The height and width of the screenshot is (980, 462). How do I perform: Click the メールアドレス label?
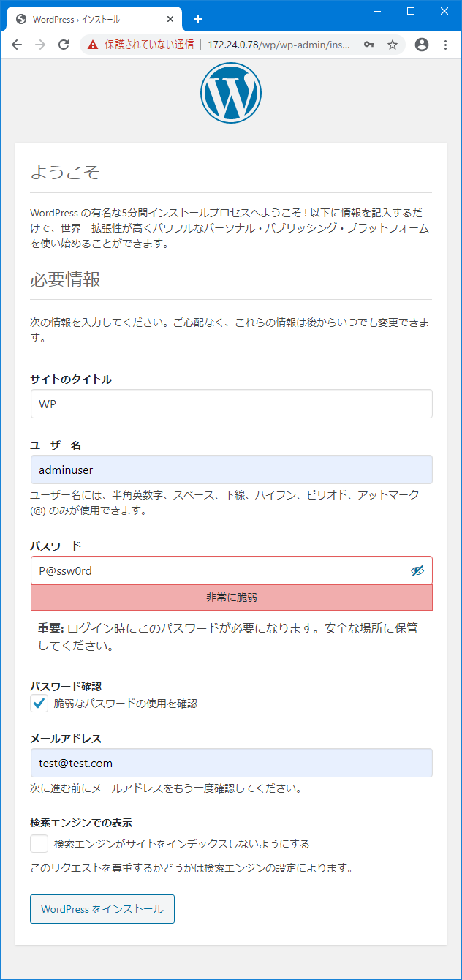pos(66,738)
